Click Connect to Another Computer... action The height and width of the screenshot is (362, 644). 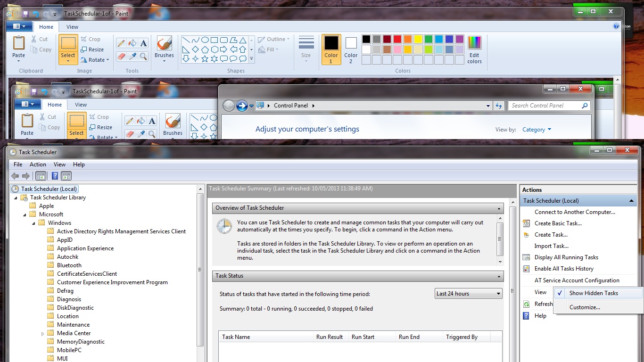pos(575,212)
